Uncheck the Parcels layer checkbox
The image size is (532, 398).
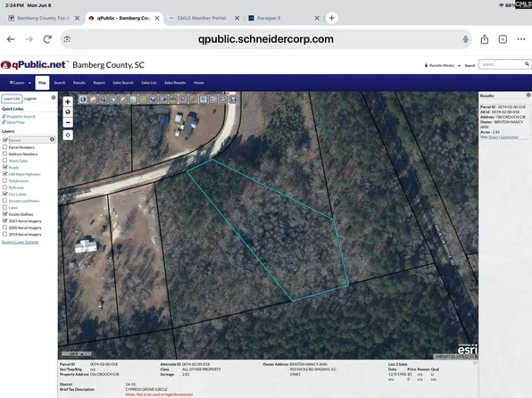click(x=5, y=140)
